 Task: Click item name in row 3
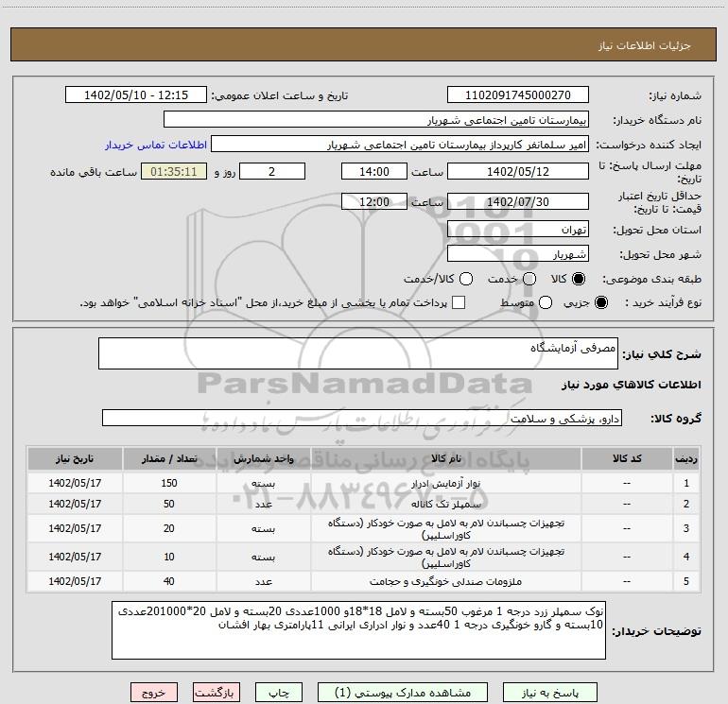click(445, 528)
